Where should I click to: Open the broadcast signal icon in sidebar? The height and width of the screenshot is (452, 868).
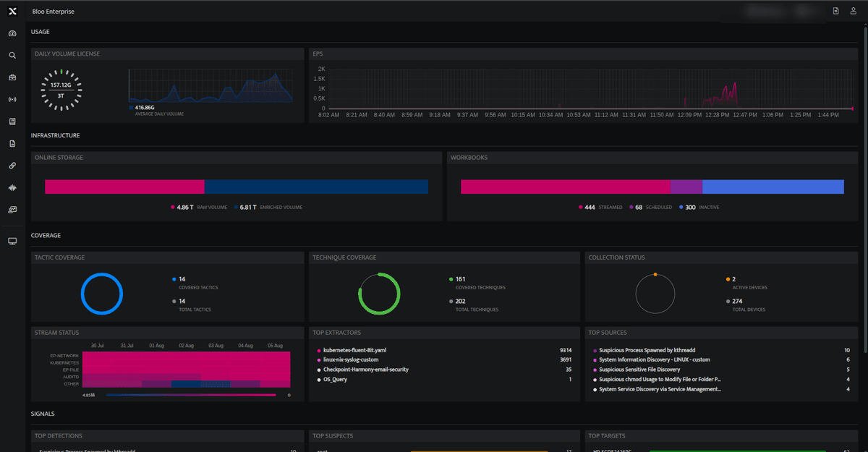tap(12, 99)
